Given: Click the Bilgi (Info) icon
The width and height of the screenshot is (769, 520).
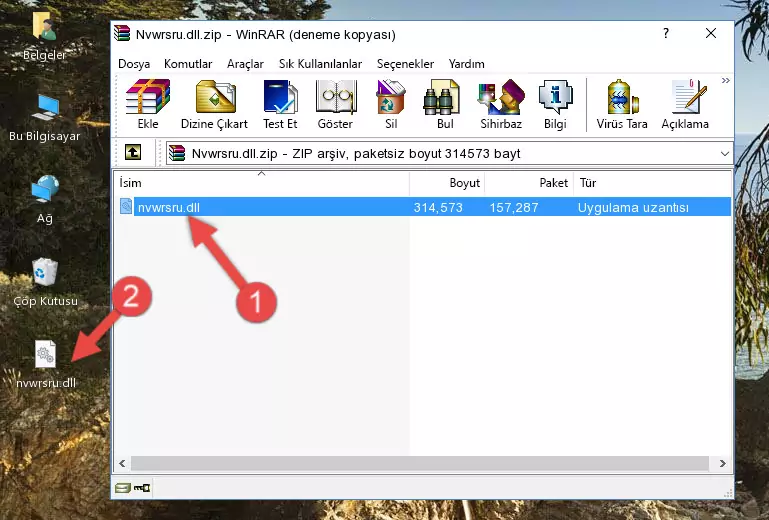Looking at the screenshot, I should click(x=555, y=97).
